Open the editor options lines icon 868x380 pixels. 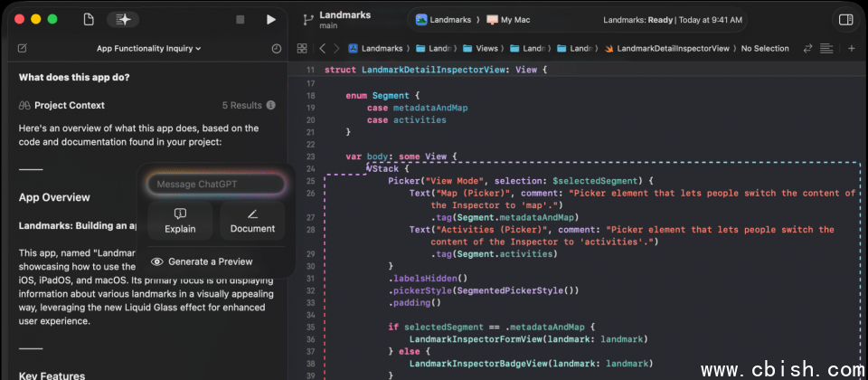826,49
